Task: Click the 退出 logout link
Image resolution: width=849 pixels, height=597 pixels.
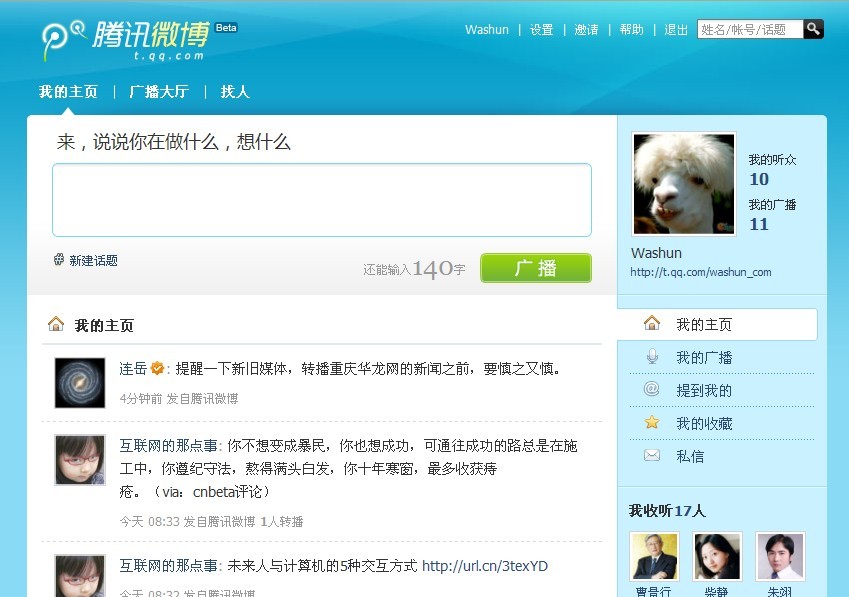Action: 676,30
